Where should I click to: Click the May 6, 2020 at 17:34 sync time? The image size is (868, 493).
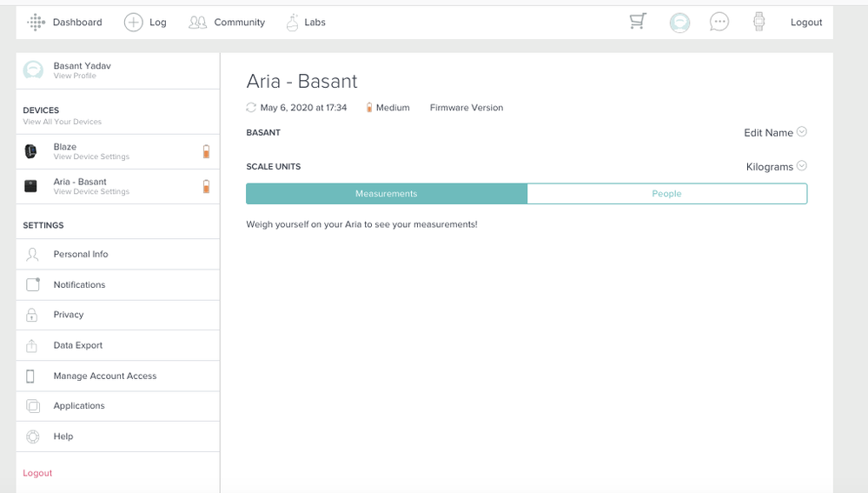(303, 108)
